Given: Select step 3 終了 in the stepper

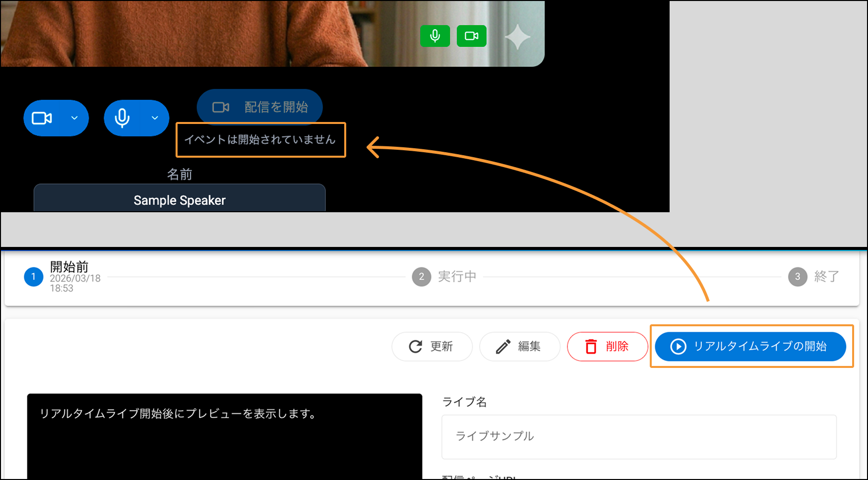Looking at the screenshot, I should tap(798, 277).
